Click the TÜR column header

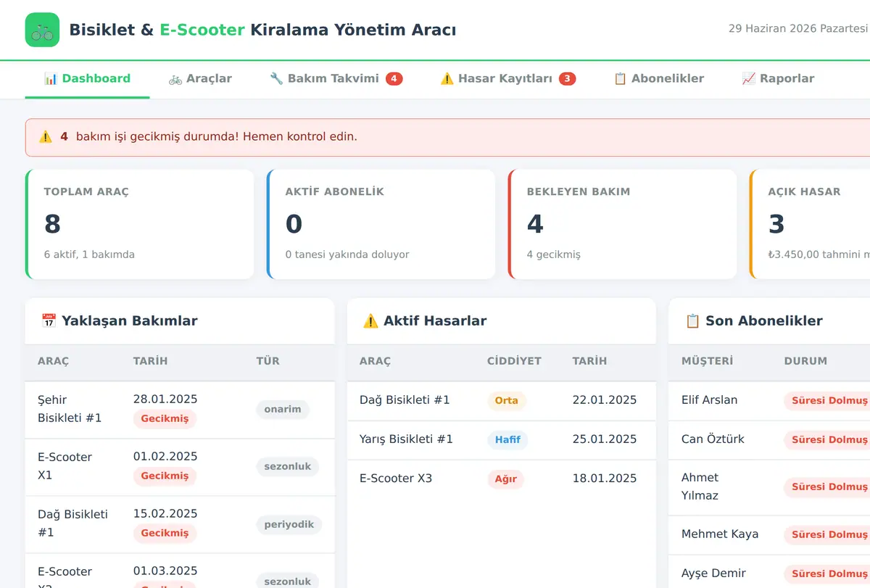(x=268, y=361)
